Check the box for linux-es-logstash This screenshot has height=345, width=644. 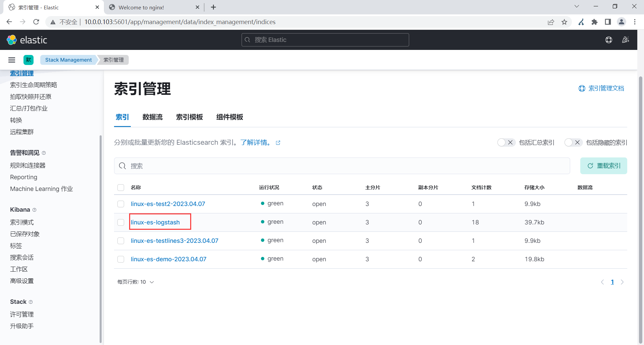121,222
